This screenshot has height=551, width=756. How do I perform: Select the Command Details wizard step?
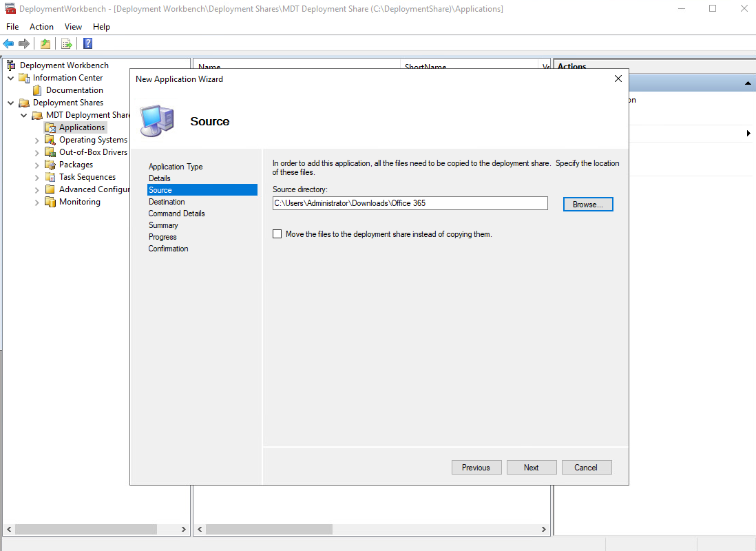(176, 214)
